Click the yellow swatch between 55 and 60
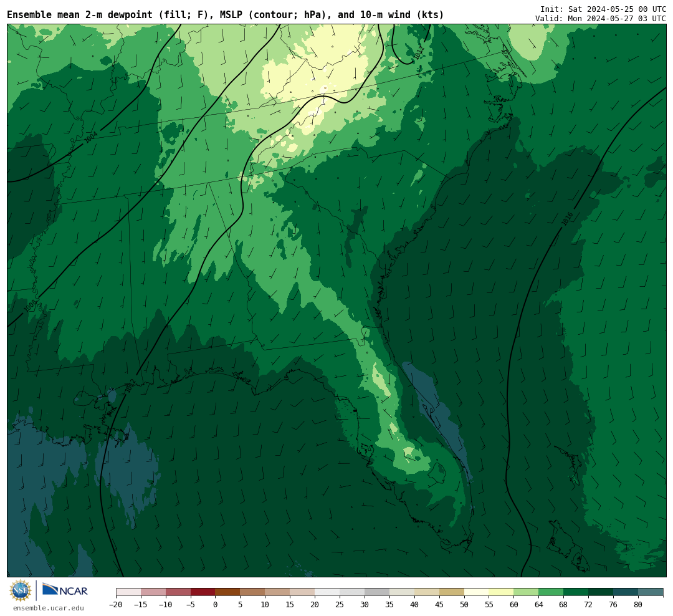 (x=502, y=592)
